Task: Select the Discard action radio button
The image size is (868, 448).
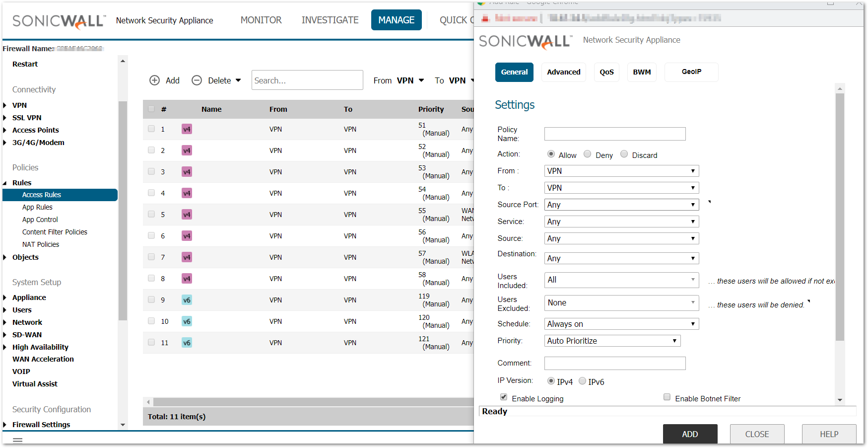Action: [624, 154]
